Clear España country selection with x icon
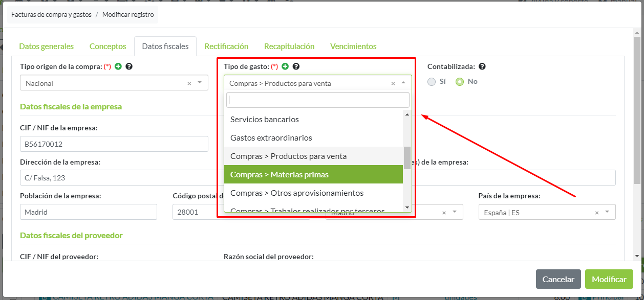Viewport: 644px width, 300px height. [x=596, y=213]
